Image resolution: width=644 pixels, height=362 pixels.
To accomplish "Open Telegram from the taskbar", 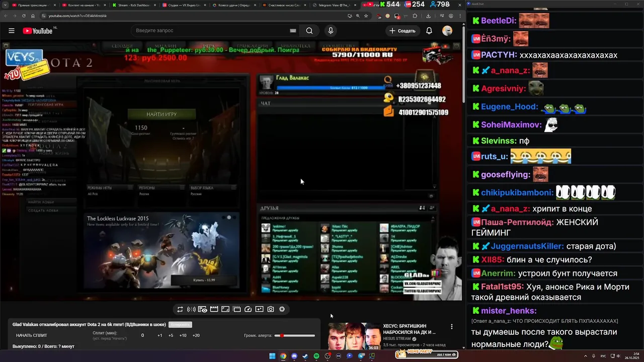I will (361, 356).
